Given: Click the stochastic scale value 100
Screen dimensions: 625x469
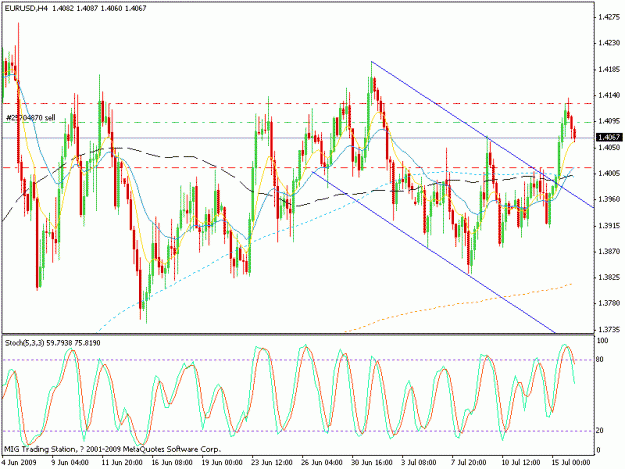Looking at the screenshot, I should click(602, 341).
